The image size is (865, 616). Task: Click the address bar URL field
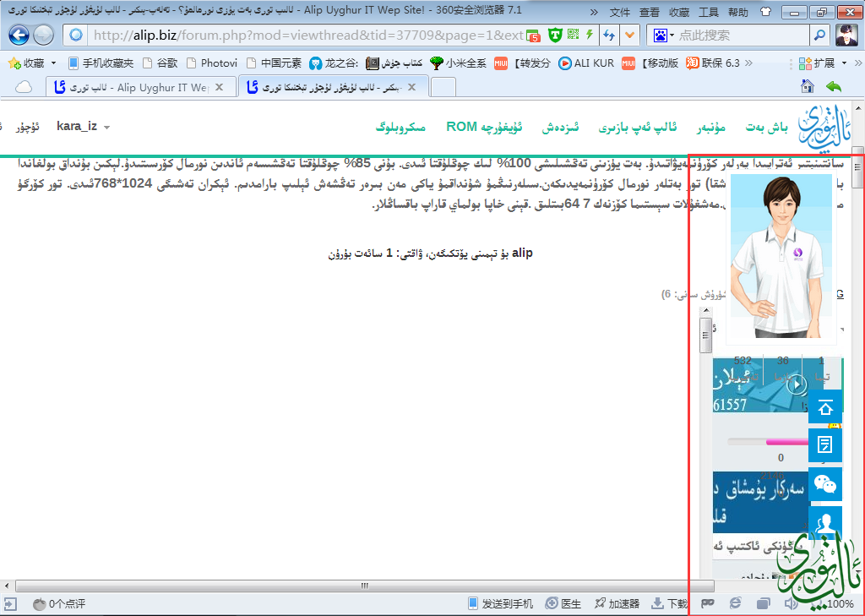[307, 35]
